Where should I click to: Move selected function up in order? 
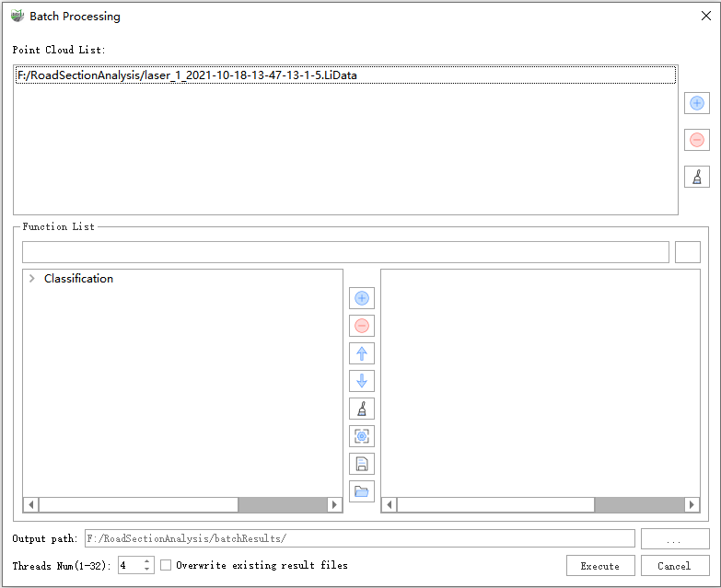point(362,353)
